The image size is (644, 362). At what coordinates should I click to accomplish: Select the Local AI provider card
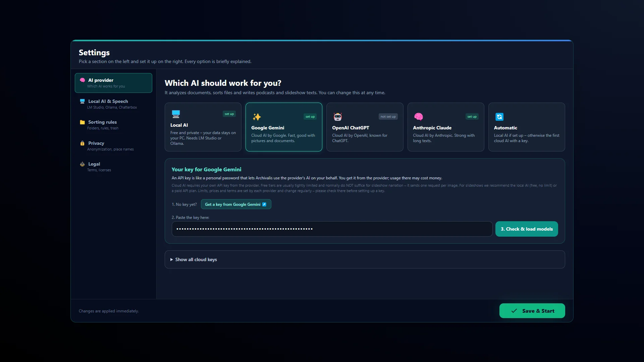[x=203, y=127]
